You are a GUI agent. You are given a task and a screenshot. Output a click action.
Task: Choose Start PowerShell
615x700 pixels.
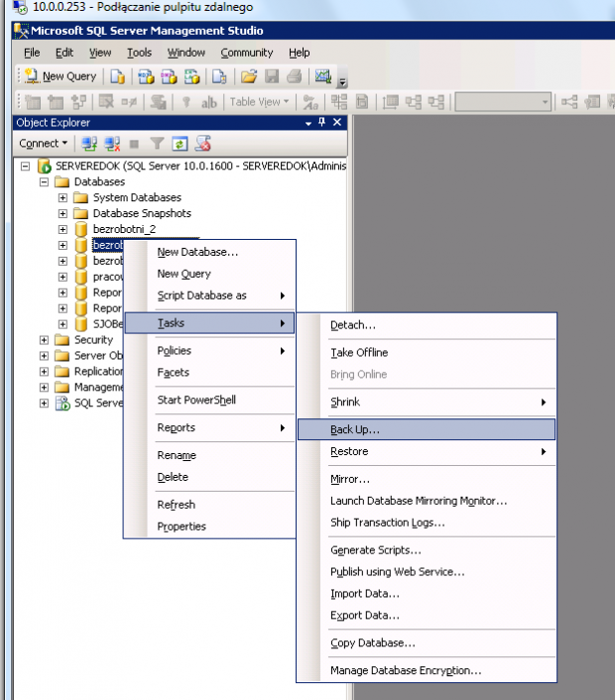(x=210, y=400)
